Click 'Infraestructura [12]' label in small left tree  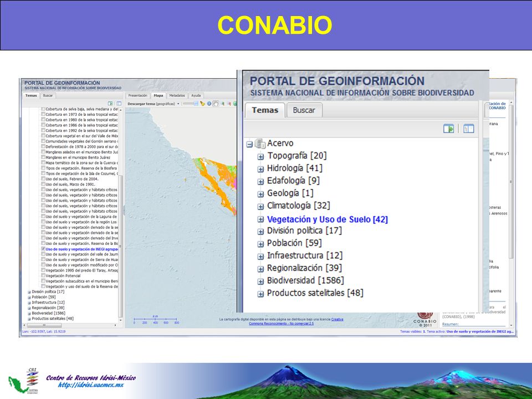(x=48, y=303)
